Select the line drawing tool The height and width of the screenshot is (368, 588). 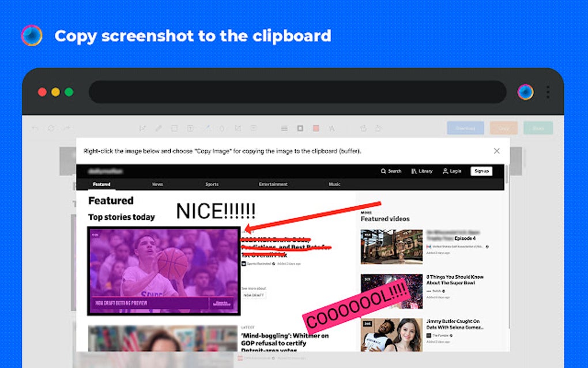[x=207, y=128]
